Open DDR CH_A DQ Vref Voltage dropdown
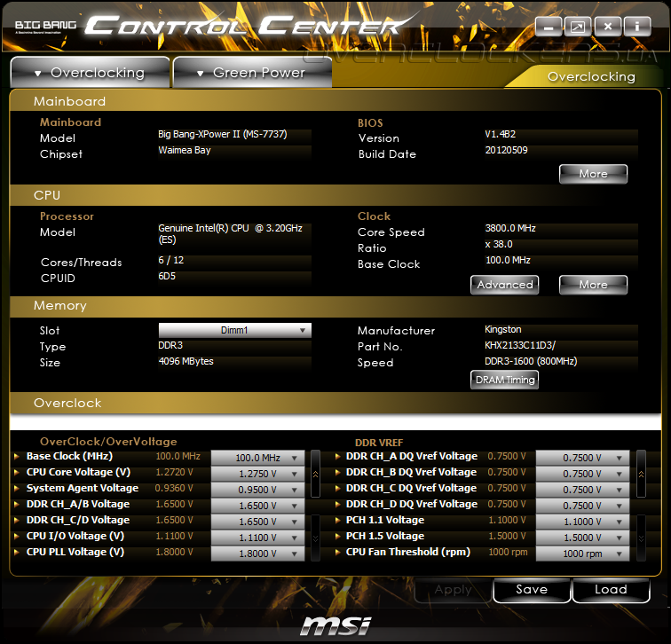This screenshot has width=671, height=644. coord(582,458)
